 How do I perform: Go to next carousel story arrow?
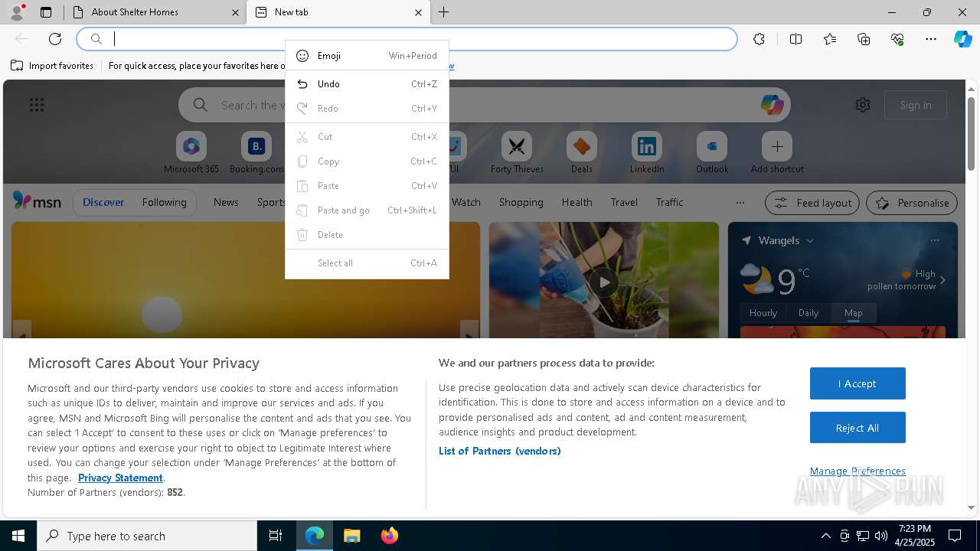[469, 334]
